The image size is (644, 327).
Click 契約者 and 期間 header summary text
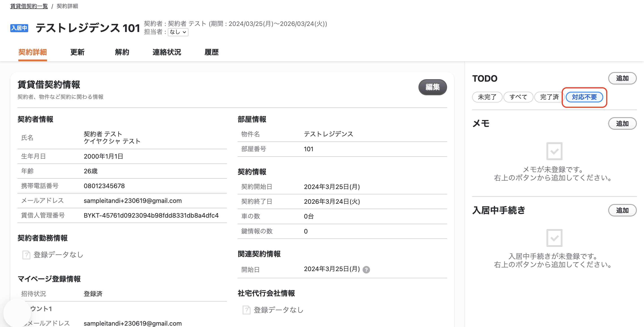235,24
